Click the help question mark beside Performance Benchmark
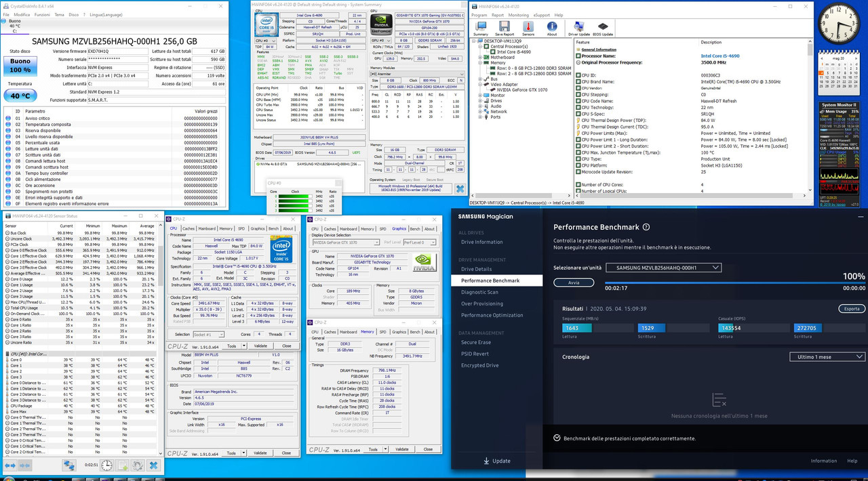The image size is (868, 481). (646, 228)
